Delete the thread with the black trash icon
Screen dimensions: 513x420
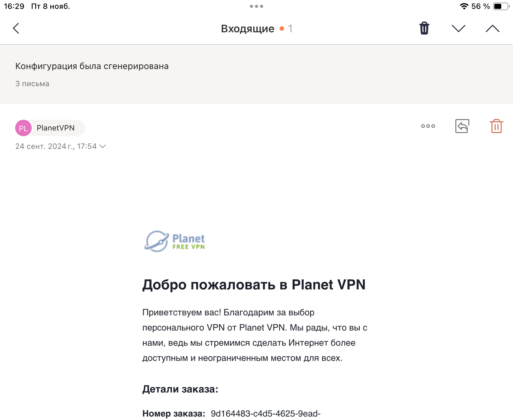(424, 28)
